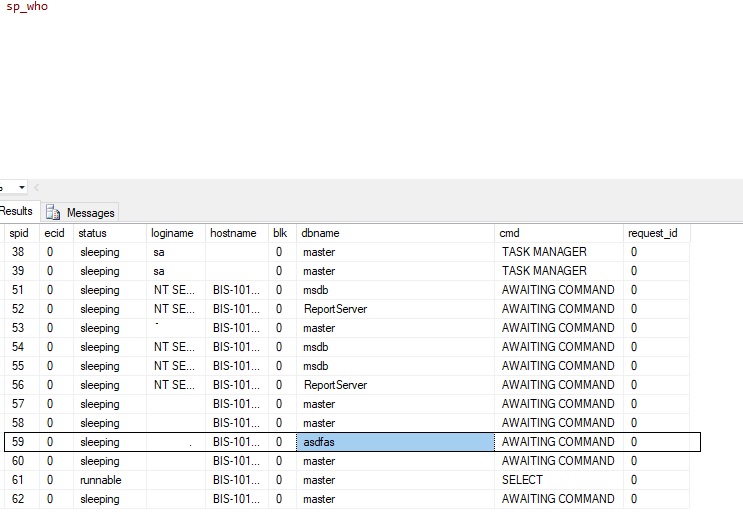Click the SELECT cmd cell for spid 61

[x=523, y=480]
